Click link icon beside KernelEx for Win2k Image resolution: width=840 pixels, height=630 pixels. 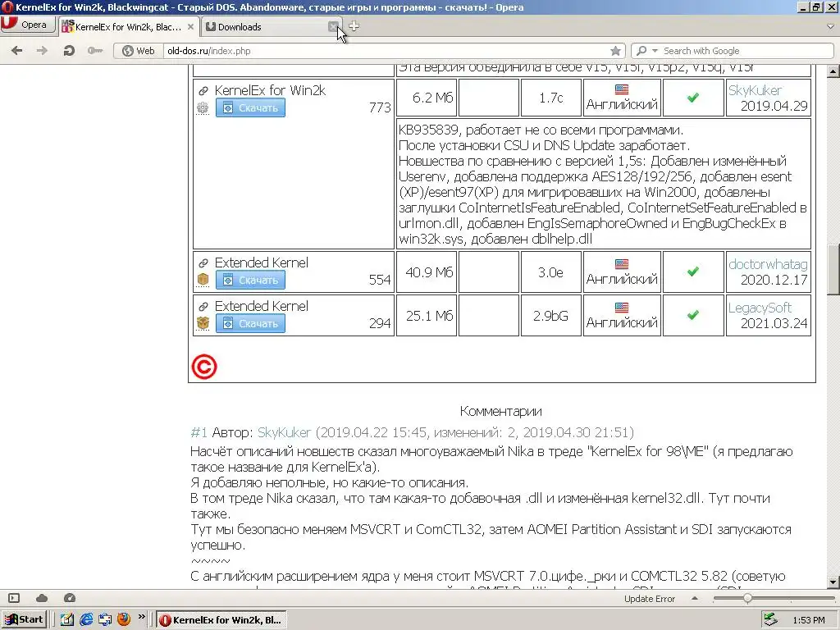coord(203,91)
